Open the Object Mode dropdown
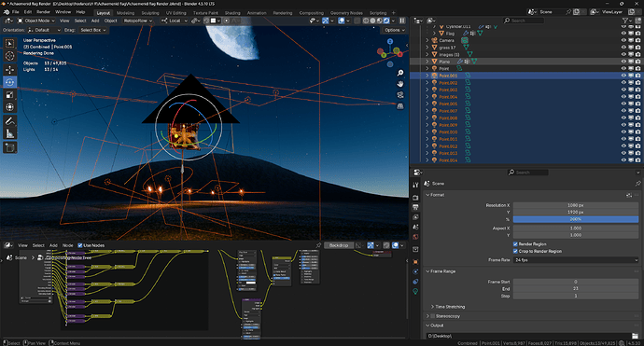This screenshot has height=346, width=644. pyautogui.click(x=36, y=21)
